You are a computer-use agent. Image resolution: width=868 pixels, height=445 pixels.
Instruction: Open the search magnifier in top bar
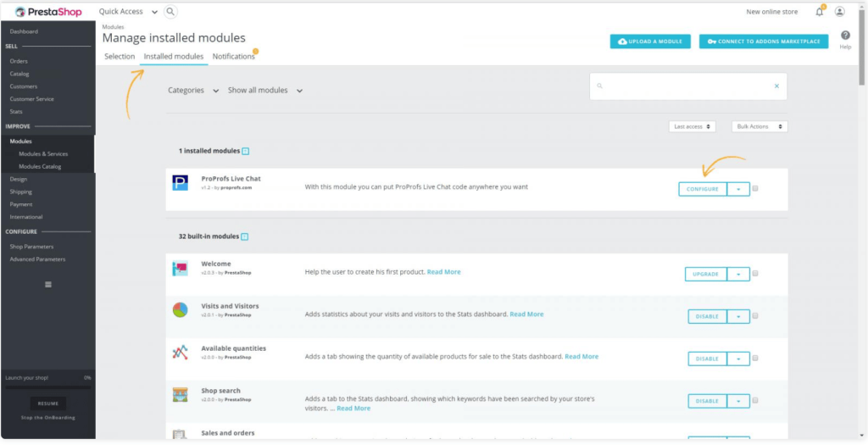pos(170,12)
